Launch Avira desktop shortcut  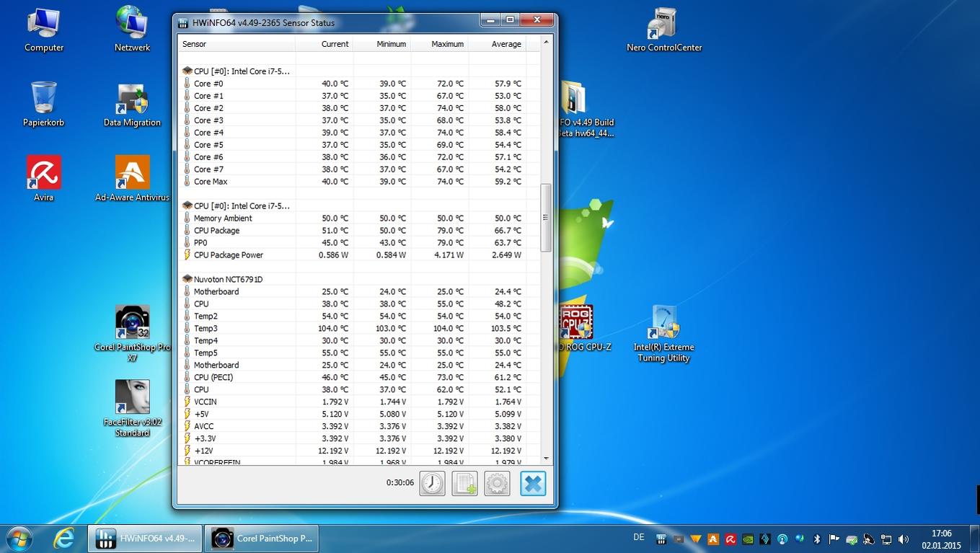[43, 179]
